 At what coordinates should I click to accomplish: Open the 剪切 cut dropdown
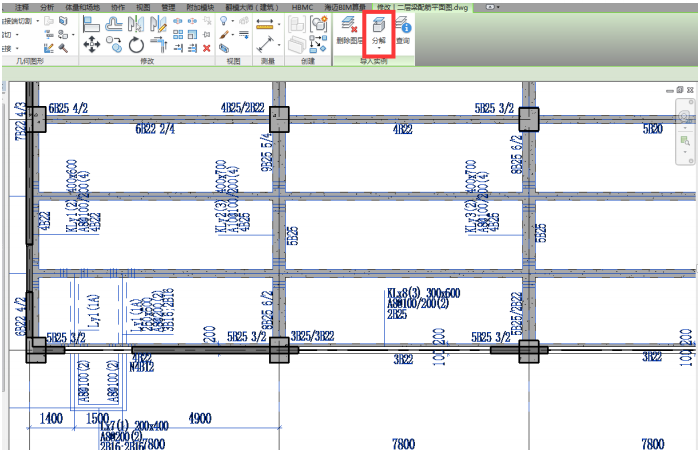pos(17,35)
